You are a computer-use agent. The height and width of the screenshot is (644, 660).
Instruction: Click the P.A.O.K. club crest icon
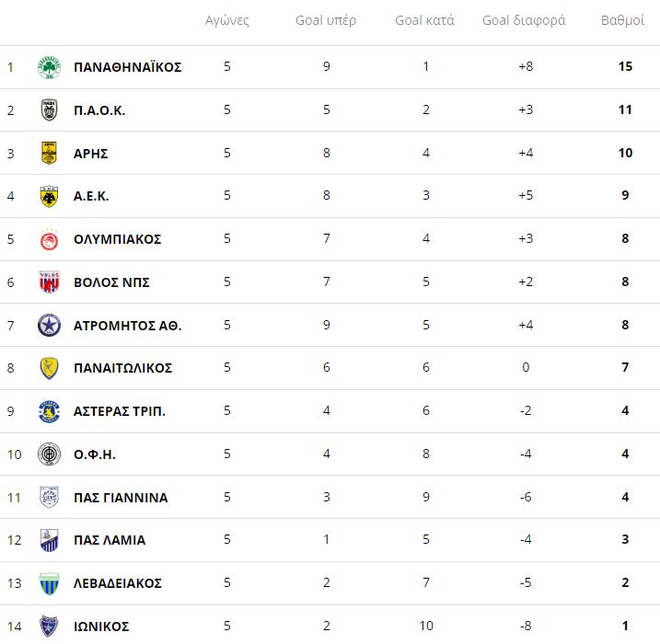pyautogui.click(x=49, y=110)
